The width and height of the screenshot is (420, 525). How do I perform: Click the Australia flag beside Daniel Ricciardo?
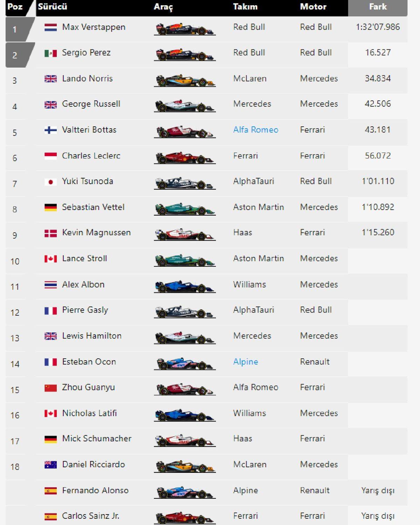pyautogui.click(x=50, y=465)
